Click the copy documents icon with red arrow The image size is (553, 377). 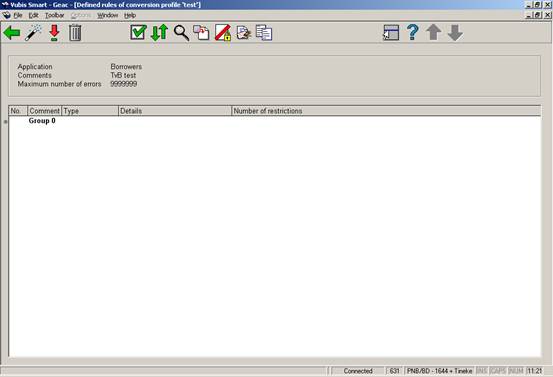coord(201,32)
